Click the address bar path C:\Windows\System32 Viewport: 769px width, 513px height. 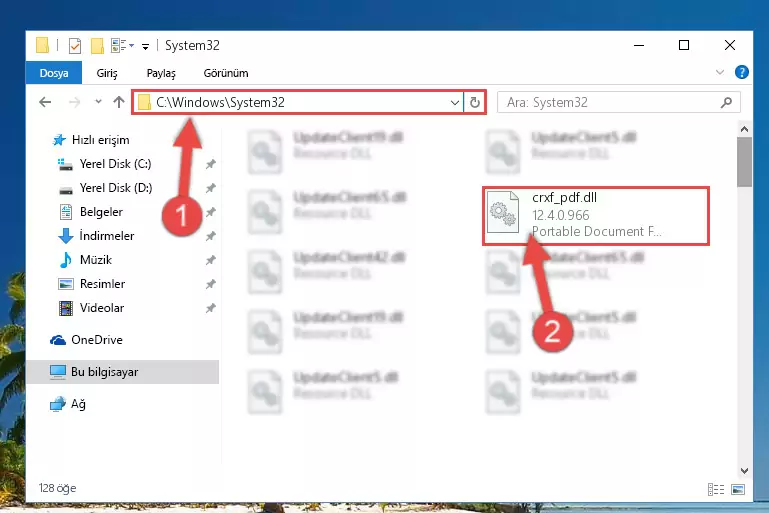click(x=220, y=102)
